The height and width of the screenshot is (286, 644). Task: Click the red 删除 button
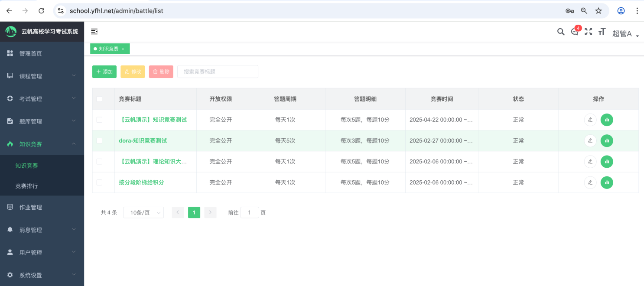[161, 71]
